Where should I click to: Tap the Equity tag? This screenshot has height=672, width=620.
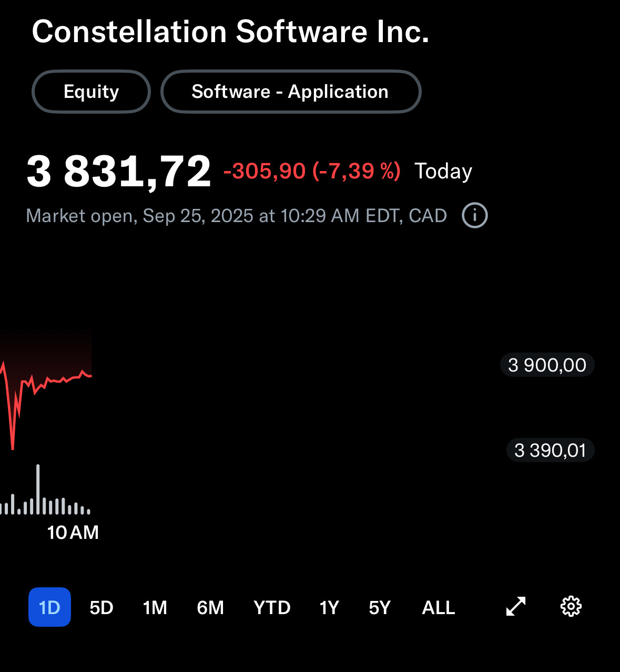click(92, 92)
